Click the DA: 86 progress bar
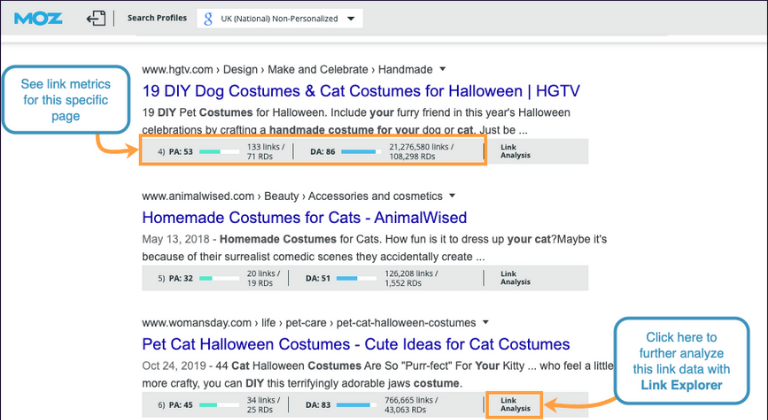This screenshot has height=420, width=768. 361,152
